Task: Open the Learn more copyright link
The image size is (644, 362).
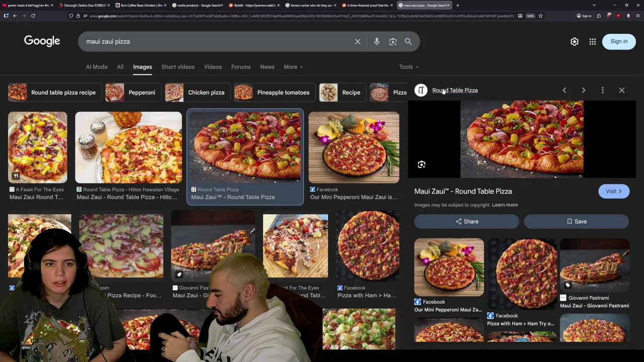Action: [505, 205]
